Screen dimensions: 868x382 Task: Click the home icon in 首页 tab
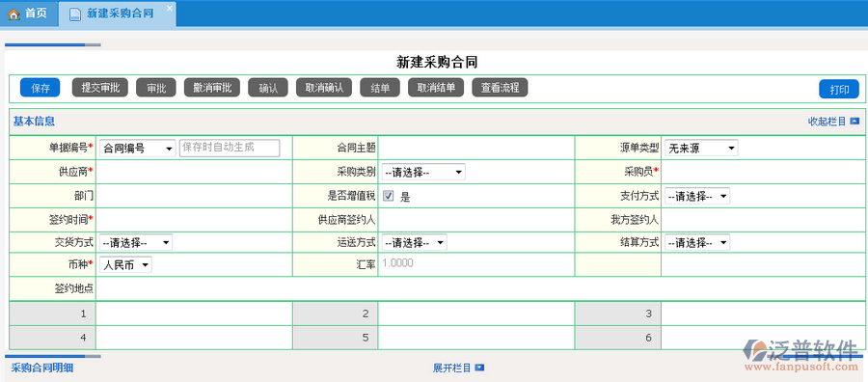(14, 14)
